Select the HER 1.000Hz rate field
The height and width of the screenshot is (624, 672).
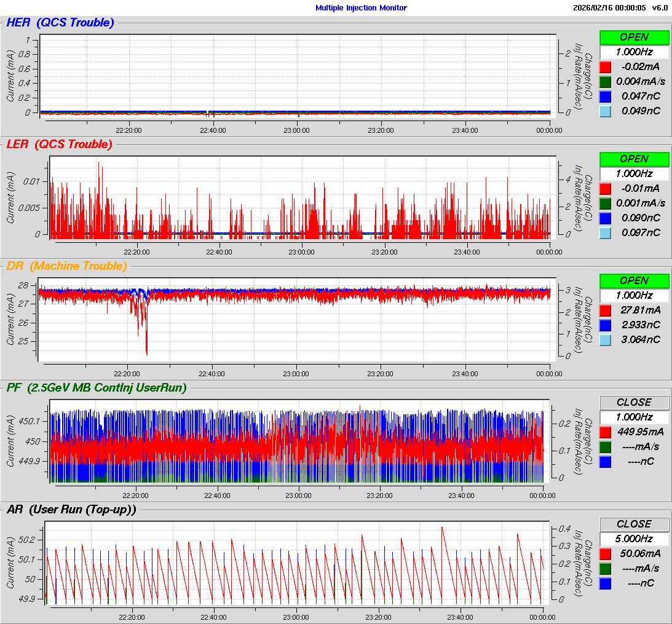click(x=634, y=52)
